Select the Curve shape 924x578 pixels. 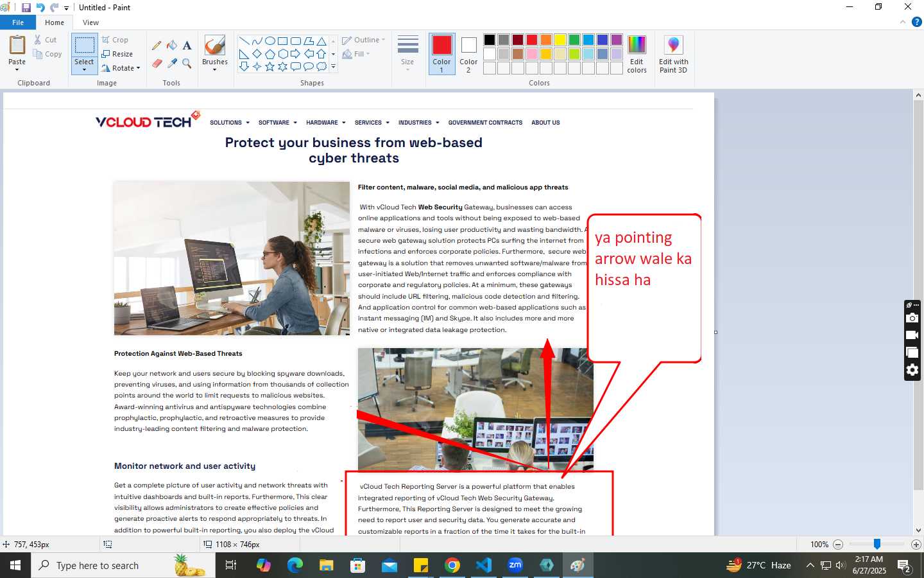(x=257, y=41)
